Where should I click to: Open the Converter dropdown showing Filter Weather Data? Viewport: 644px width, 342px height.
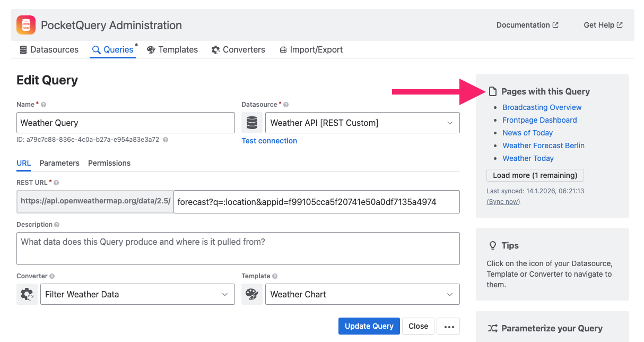(137, 294)
